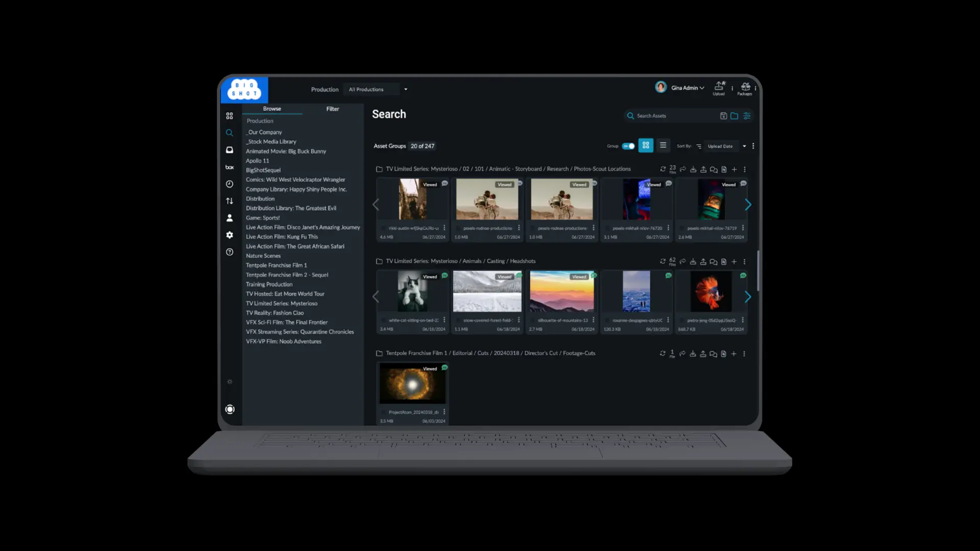The image size is (980, 551).
Task: Open the transfers arrows sidebar icon
Action: coord(230,201)
